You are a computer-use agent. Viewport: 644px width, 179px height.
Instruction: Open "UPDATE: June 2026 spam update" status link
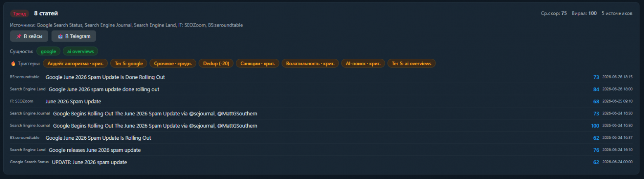click(90, 162)
